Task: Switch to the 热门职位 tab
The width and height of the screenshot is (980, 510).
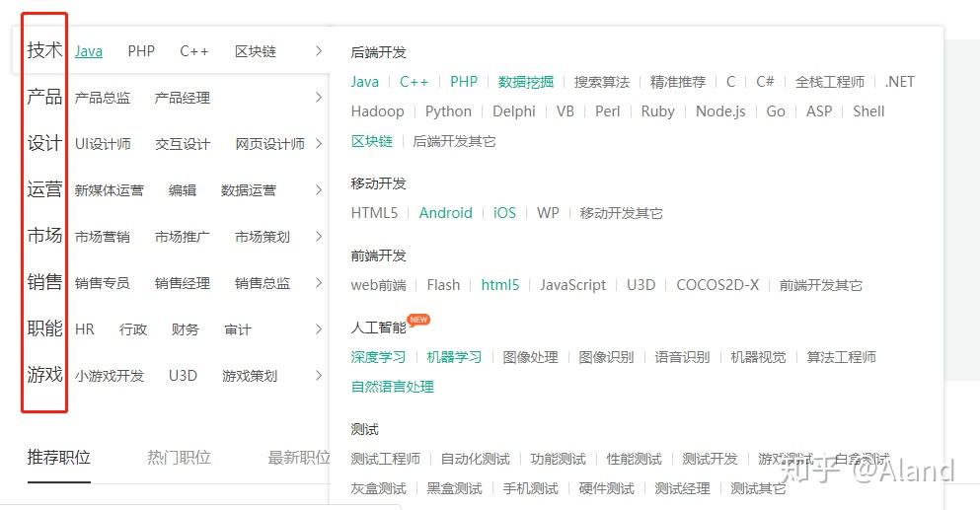Action: [x=179, y=458]
